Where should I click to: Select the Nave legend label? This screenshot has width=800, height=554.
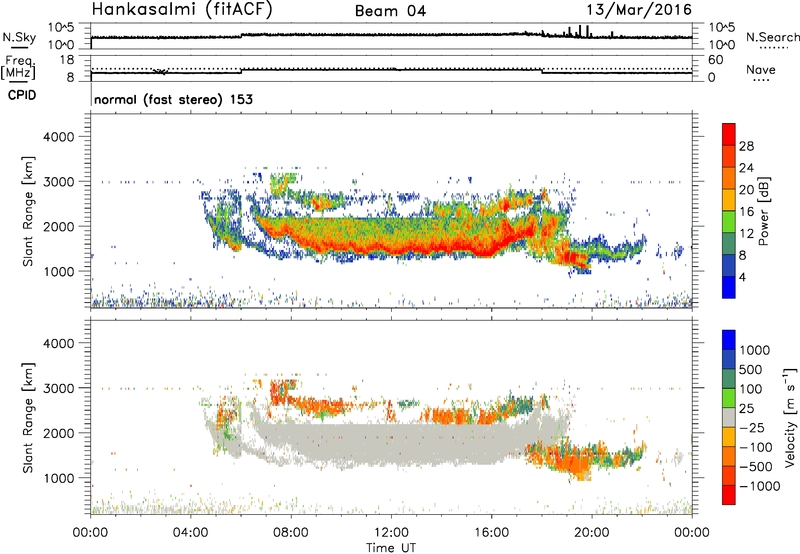(761, 70)
